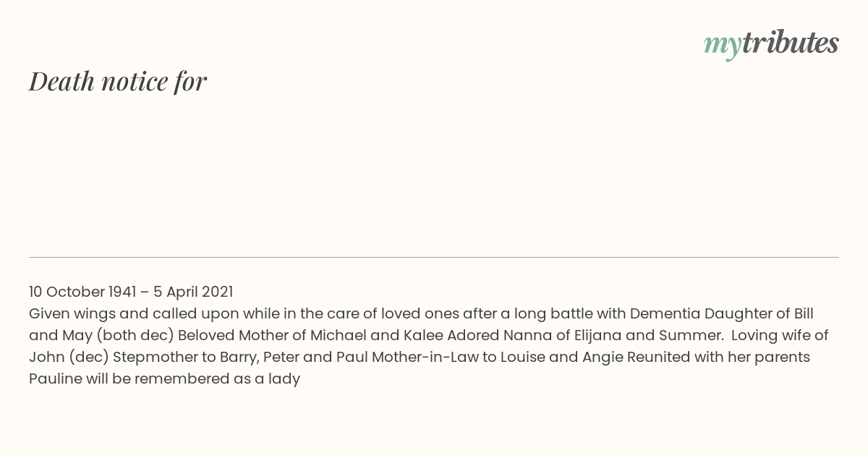The height and width of the screenshot is (456, 868).
Task: Click the death date 5 April 2021
Action: pos(193,292)
